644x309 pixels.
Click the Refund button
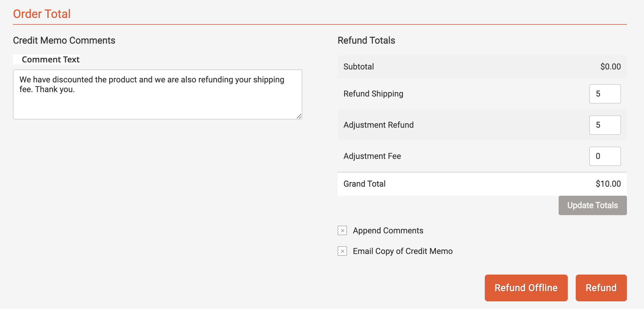pos(601,288)
